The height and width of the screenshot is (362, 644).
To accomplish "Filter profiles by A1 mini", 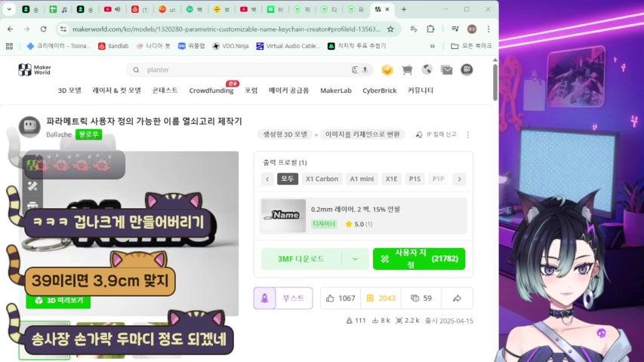I will tap(362, 179).
